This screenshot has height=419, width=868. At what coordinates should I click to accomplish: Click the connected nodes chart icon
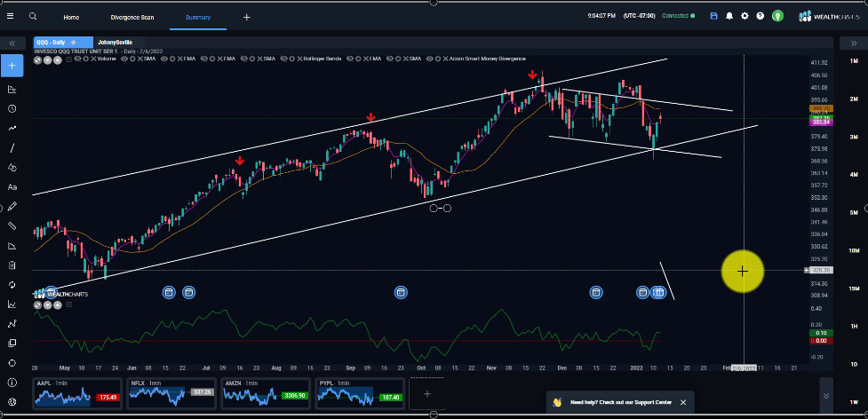click(x=12, y=324)
